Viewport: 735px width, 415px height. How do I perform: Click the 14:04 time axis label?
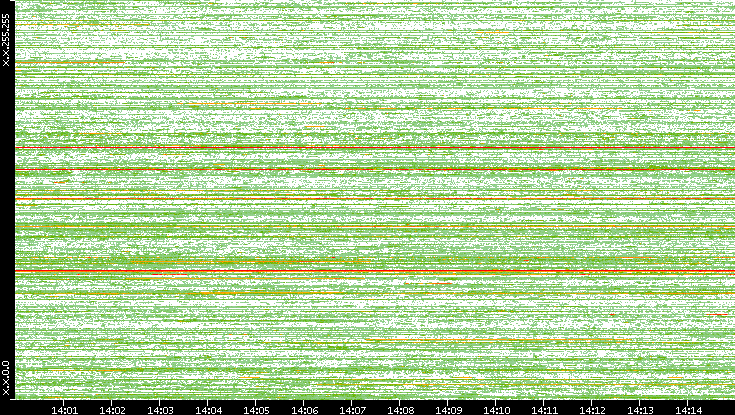[208, 411]
